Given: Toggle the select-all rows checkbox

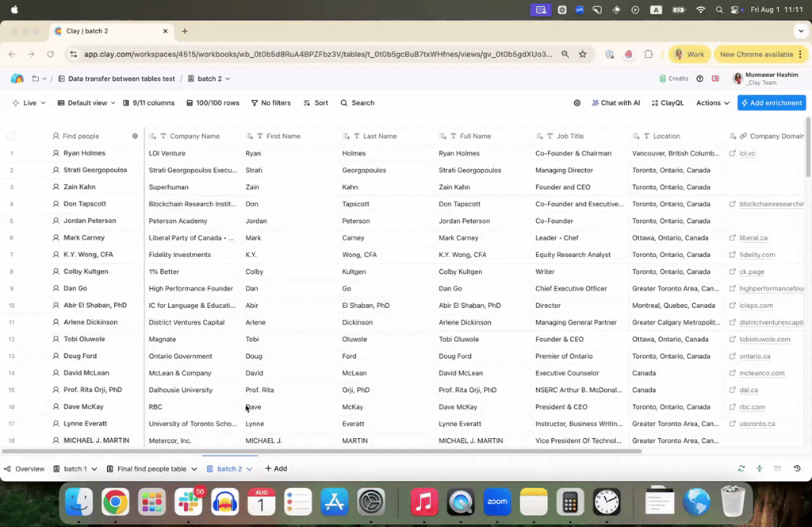Looking at the screenshot, I should [x=12, y=137].
